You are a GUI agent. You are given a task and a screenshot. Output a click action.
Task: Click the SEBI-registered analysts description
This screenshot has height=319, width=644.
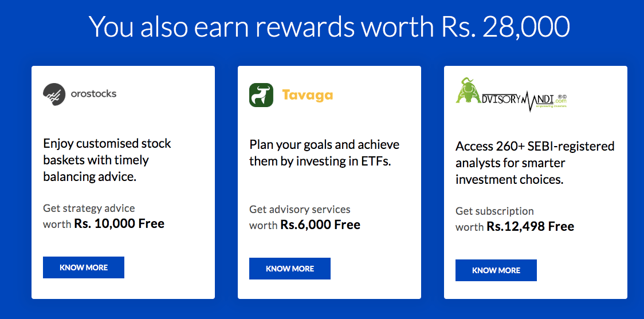point(534,163)
